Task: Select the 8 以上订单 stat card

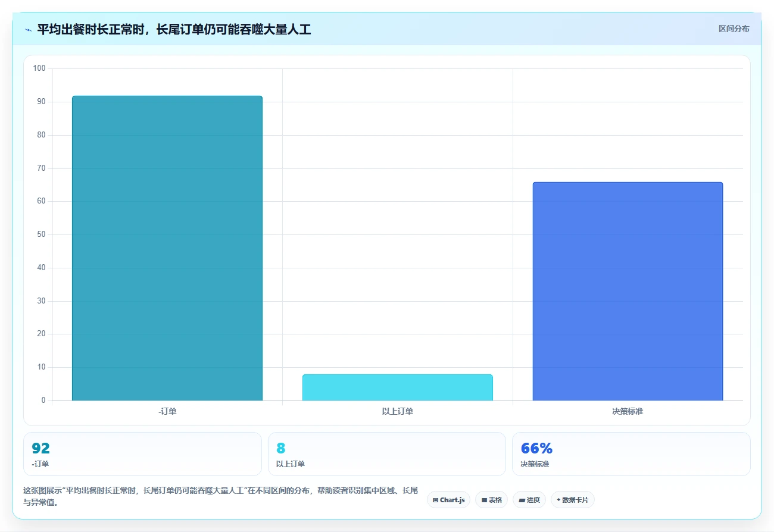Action: click(387, 454)
